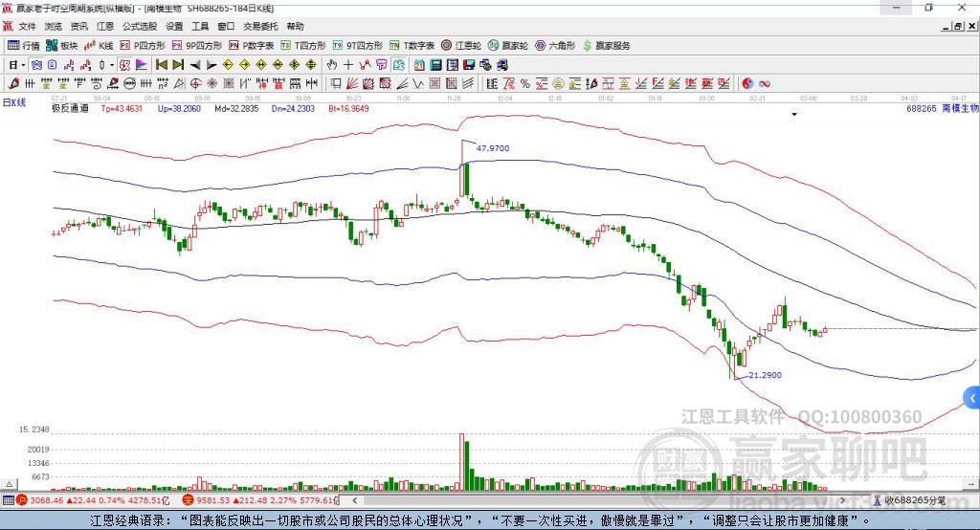Click the save floppy disk icon
980x530 pixels.
click(469, 65)
